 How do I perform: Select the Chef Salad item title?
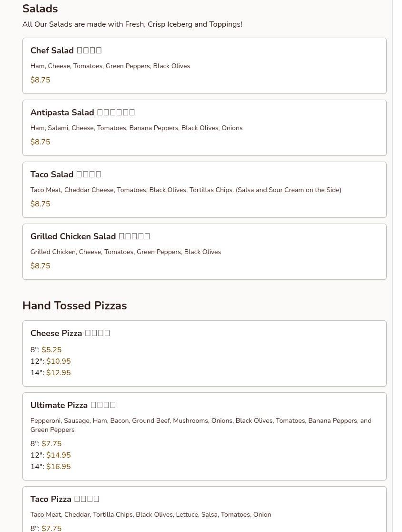pyautogui.click(x=52, y=51)
